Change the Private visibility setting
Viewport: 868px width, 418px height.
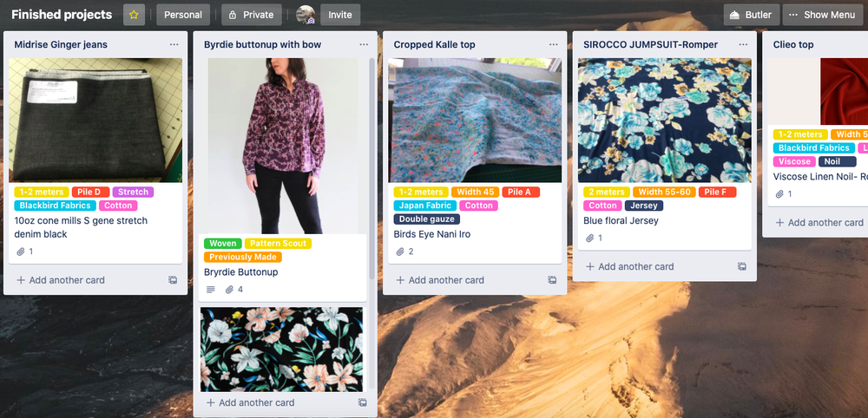click(x=252, y=15)
